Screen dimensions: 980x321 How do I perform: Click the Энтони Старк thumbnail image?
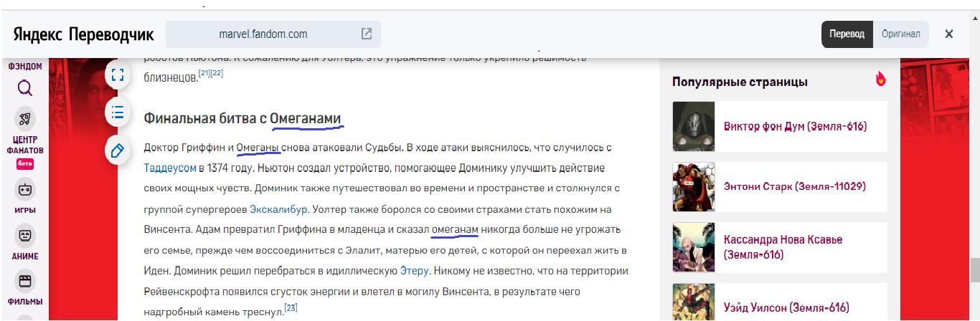point(694,187)
